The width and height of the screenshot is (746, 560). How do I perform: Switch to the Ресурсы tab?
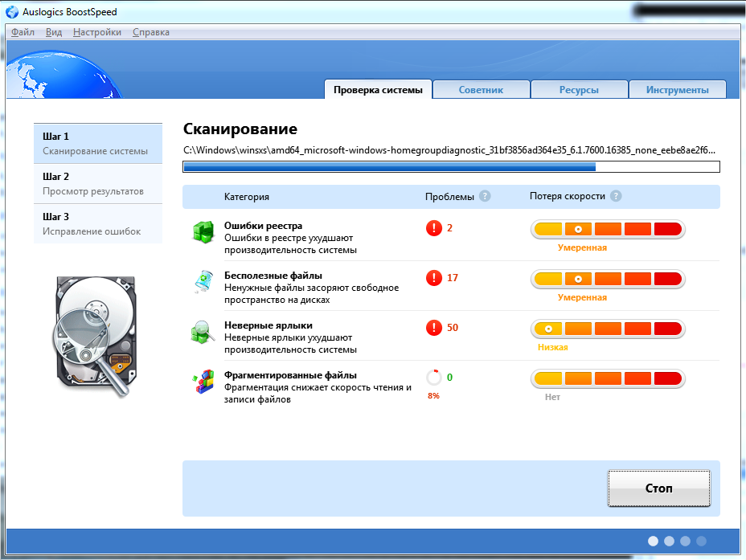(579, 90)
